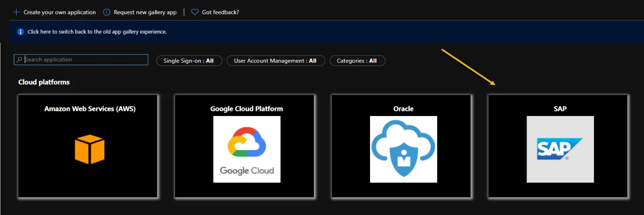This screenshot has width=644, height=215.
Task: Open the Categories filter
Action: [x=357, y=61]
